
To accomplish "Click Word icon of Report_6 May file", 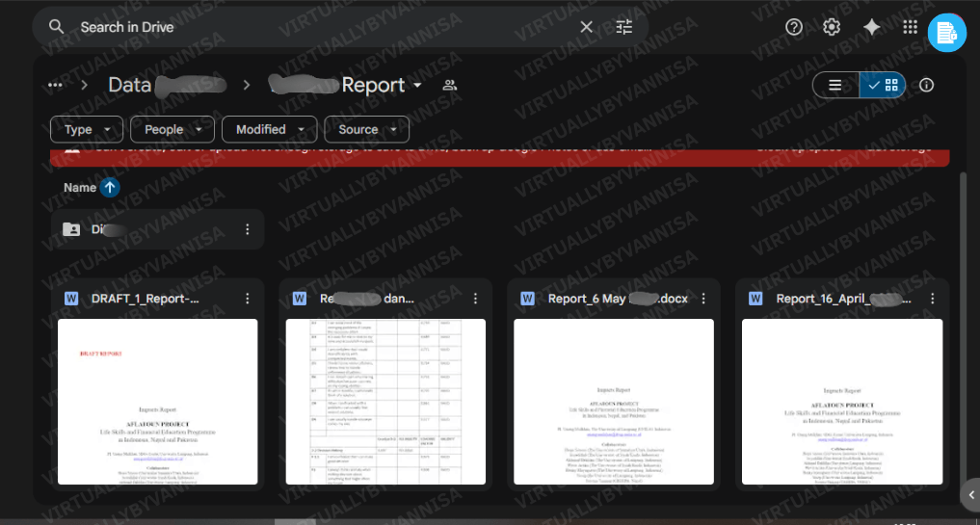I will [527, 299].
